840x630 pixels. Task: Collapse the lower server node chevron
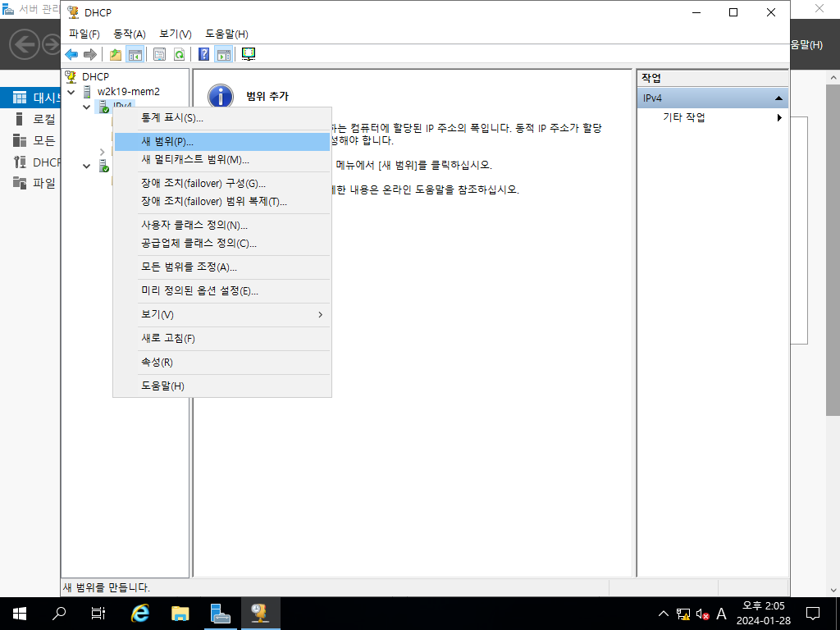tap(87, 167)
